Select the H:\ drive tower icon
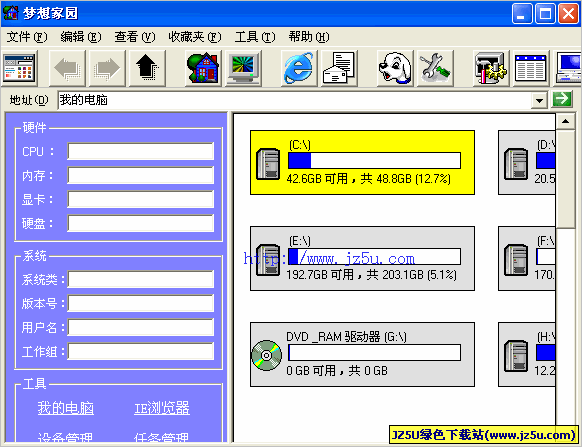This screenshot has height=447, width=582. click(516, 356)
